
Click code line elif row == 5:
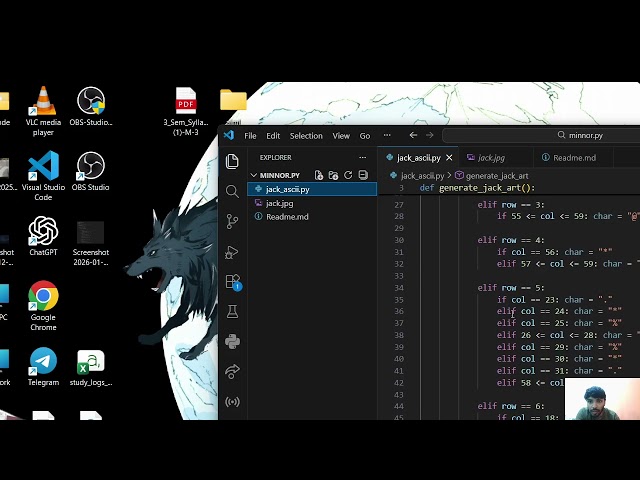point(511,288)
